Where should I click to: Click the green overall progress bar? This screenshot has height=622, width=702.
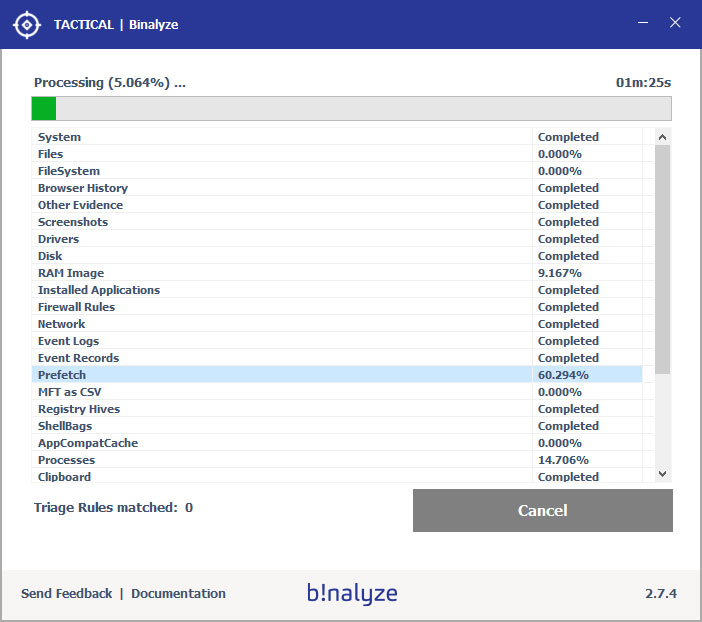(351, 108)
